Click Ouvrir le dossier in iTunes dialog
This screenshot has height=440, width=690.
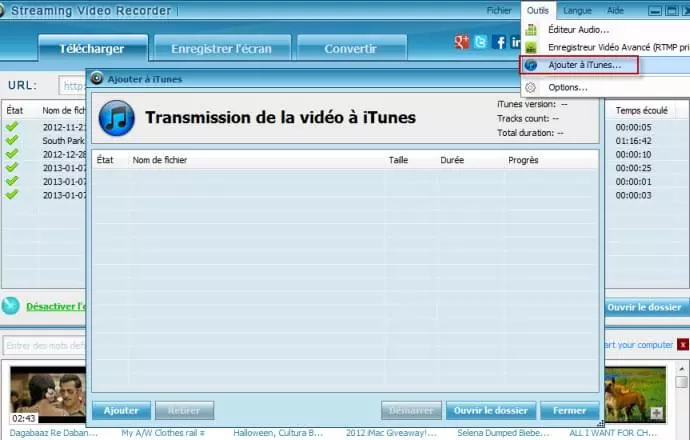pyautogui.click(x=491, y=411)
